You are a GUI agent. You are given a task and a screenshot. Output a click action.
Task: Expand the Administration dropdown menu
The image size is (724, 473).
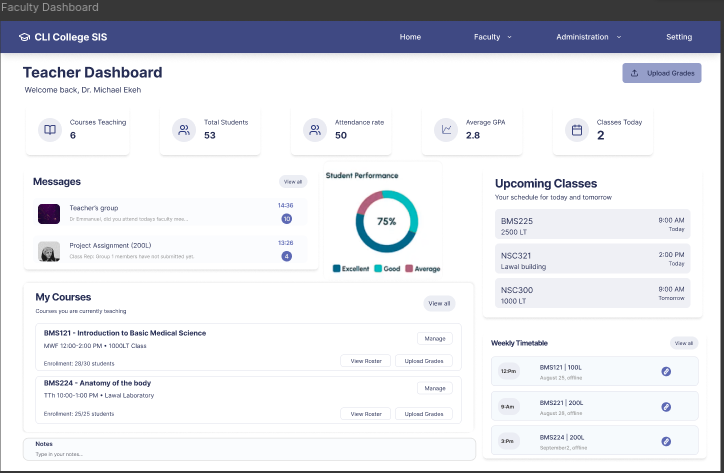pos(588,37)
